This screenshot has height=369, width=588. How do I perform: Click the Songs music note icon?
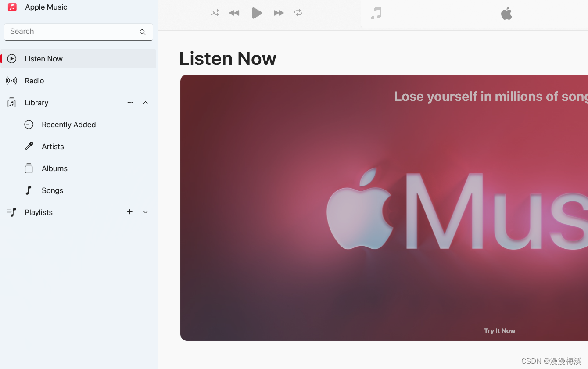pyautogui.click(x=29, y=190)
